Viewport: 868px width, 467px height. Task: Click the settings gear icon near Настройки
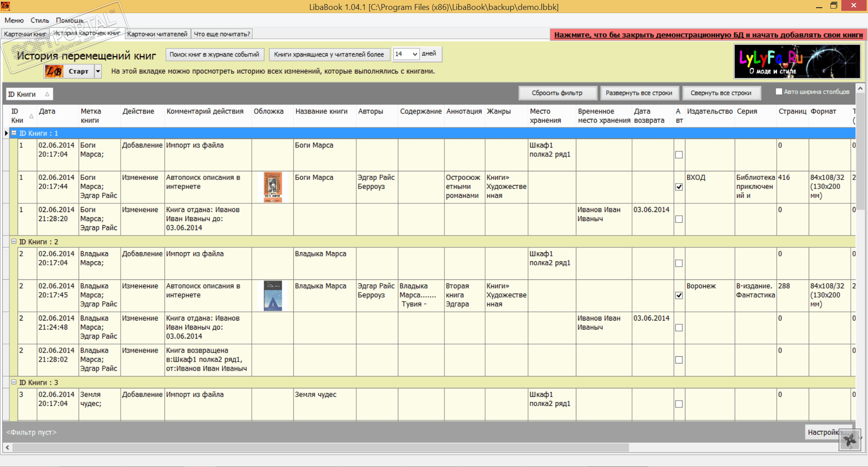850,439
